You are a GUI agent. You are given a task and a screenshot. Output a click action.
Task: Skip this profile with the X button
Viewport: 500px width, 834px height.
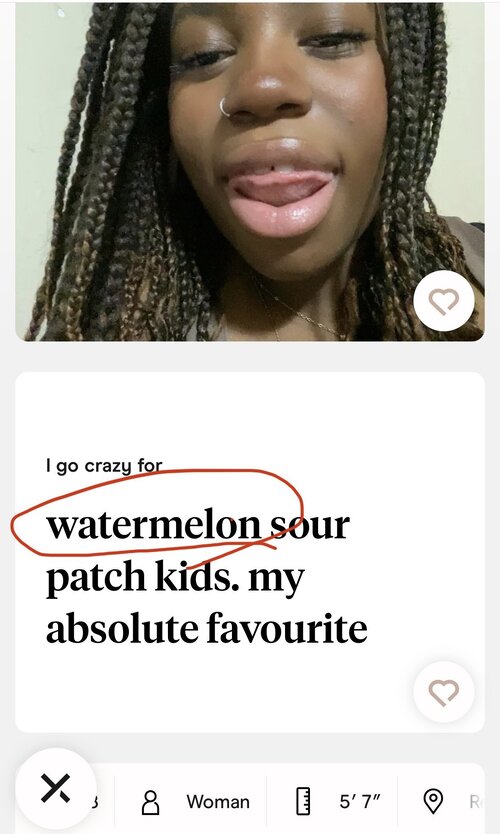click(x=56, y=788)
